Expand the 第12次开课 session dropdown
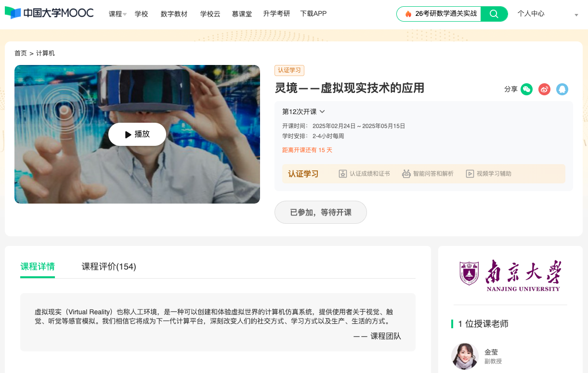588x373 pixels. coord(322,112)
